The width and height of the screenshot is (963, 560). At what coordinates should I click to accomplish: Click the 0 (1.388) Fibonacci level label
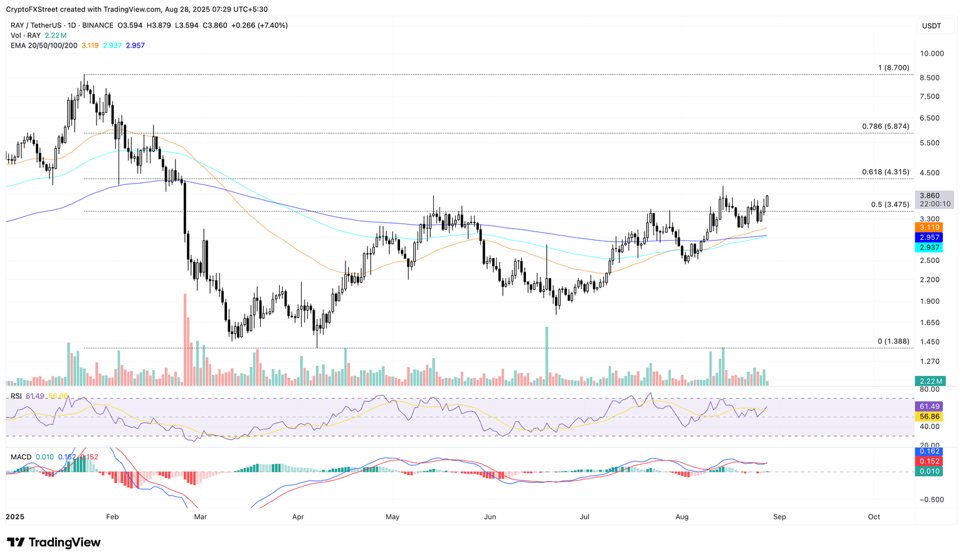click(x=893, y=341)
